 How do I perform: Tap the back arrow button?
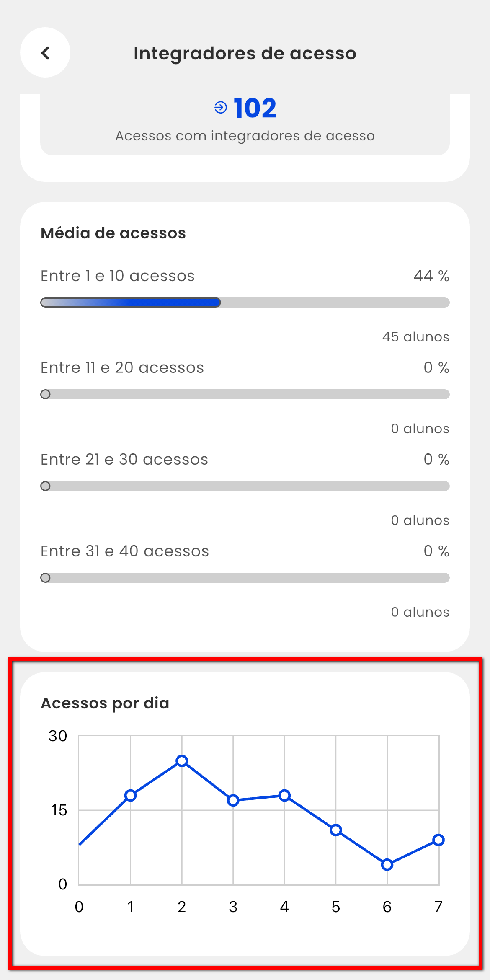(45, 53)
